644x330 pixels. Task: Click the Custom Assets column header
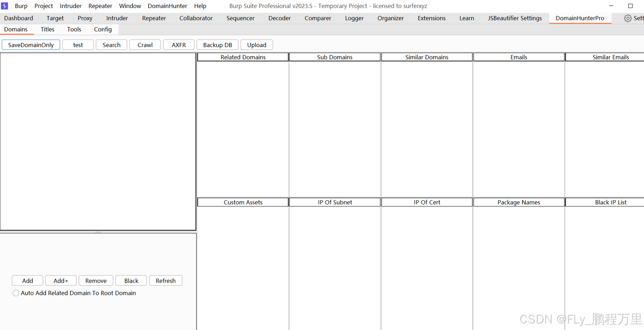(243, 202)
